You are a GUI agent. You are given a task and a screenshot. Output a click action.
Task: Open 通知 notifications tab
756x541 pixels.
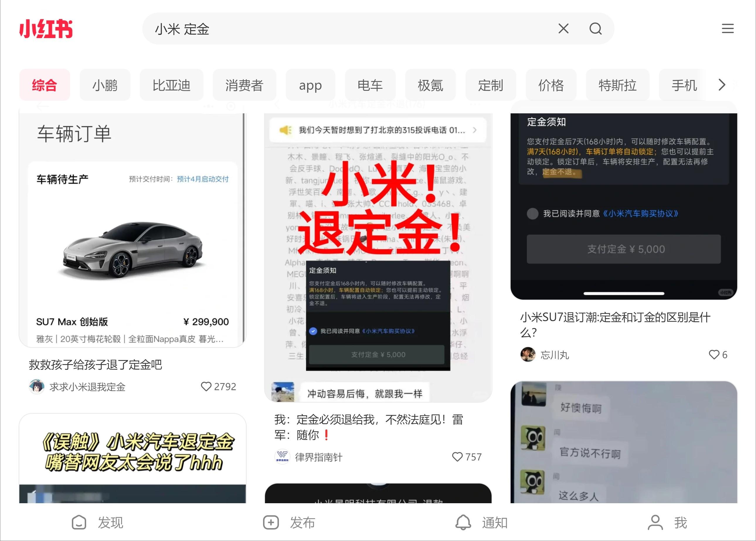tap(481, 522)
